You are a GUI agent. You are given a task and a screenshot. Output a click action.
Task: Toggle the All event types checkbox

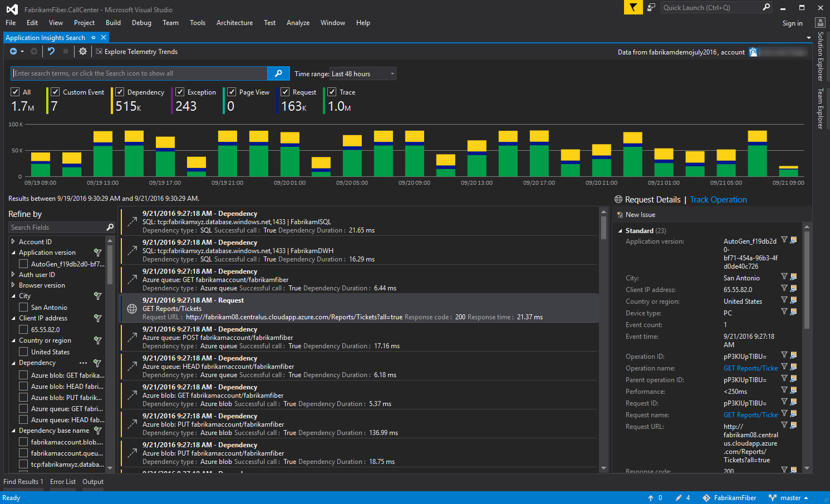[15, 92]
